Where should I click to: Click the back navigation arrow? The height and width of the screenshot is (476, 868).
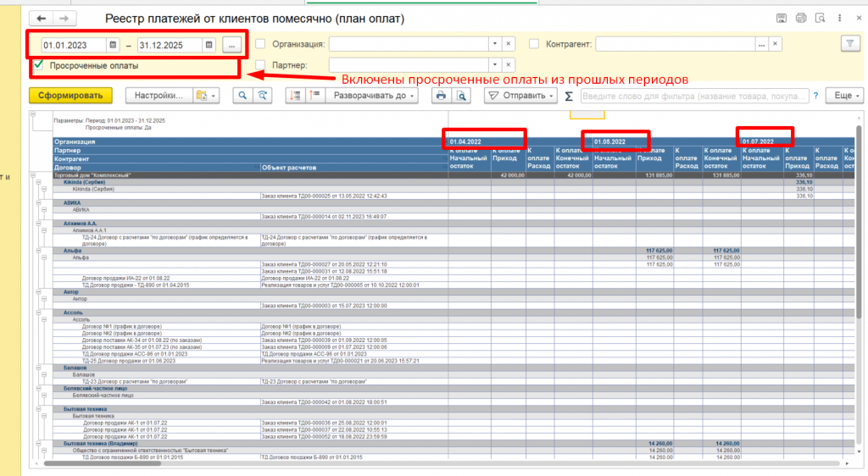pyautogui.click(x=41, y=19)
